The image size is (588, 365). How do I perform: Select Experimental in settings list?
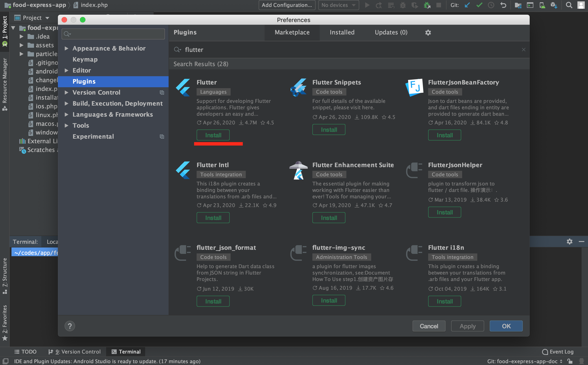click(113, 136)
